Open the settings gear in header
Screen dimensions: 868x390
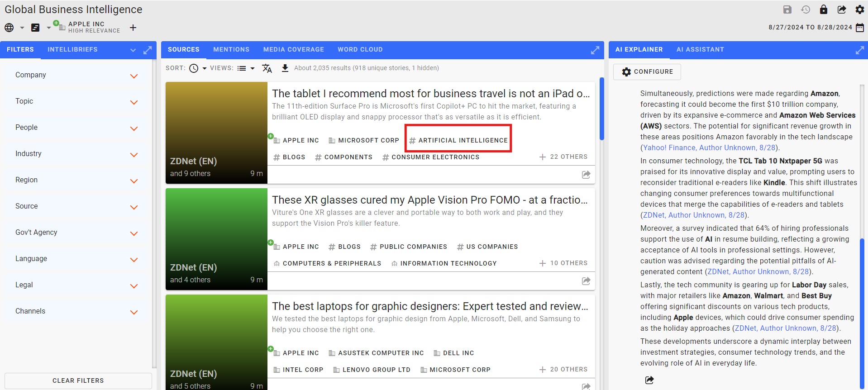pos(860,10)
